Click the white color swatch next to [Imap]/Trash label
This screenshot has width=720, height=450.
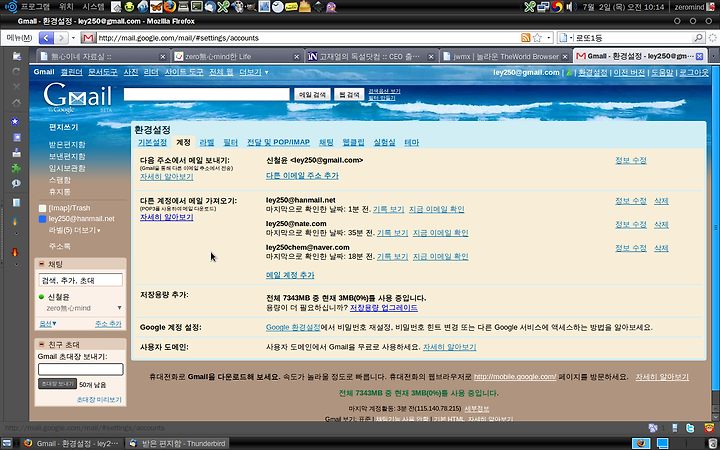click(42, 208)
